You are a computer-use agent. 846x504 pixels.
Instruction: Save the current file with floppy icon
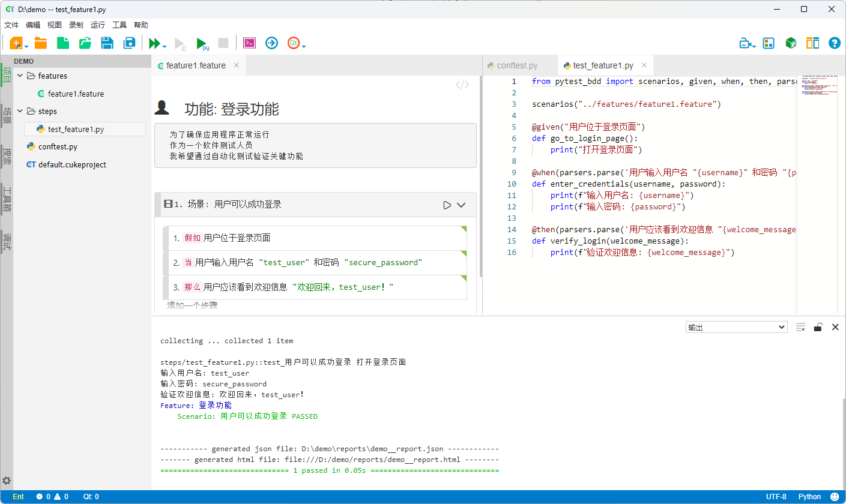pyautogui.click(x=107, y=43)
